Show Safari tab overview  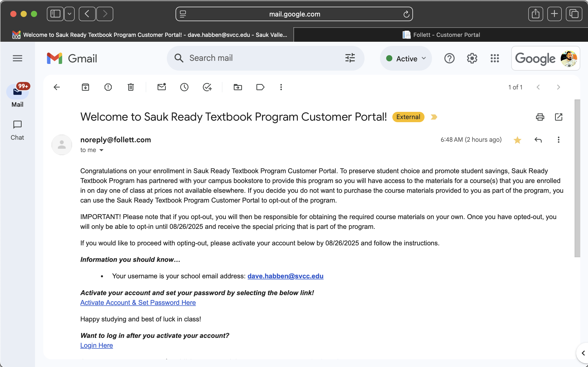pyautogui.click(x=574, y=14)
